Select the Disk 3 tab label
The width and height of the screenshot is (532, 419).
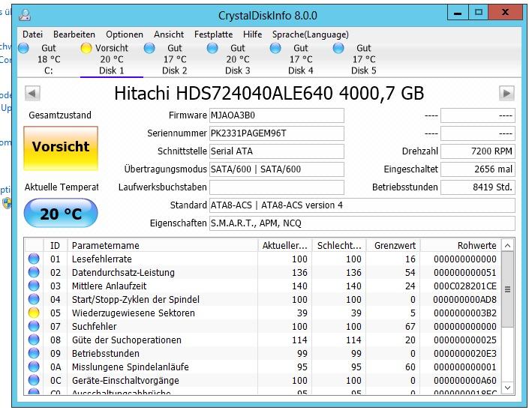[x=238, y=70]
